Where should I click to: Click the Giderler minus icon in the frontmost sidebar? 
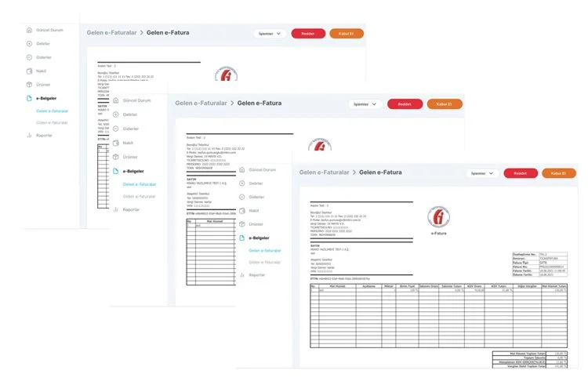click(x=241, y=197)
